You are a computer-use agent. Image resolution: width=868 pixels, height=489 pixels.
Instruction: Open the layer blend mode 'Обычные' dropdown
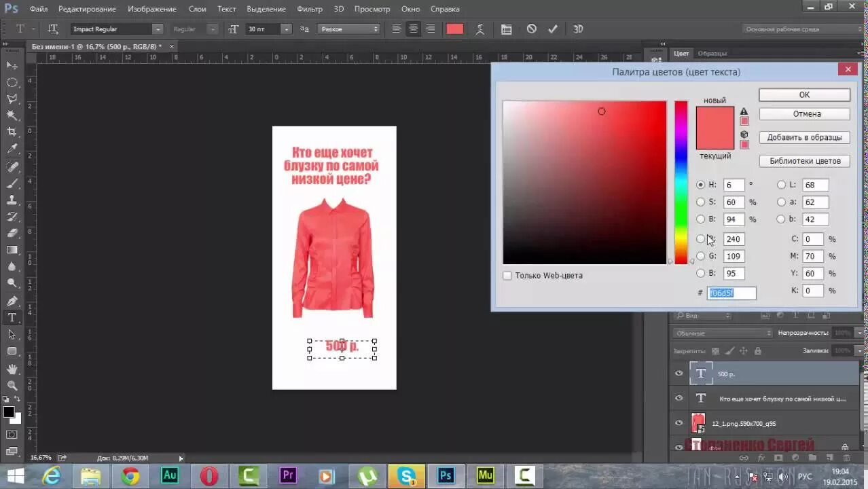(x=723, y=333)
